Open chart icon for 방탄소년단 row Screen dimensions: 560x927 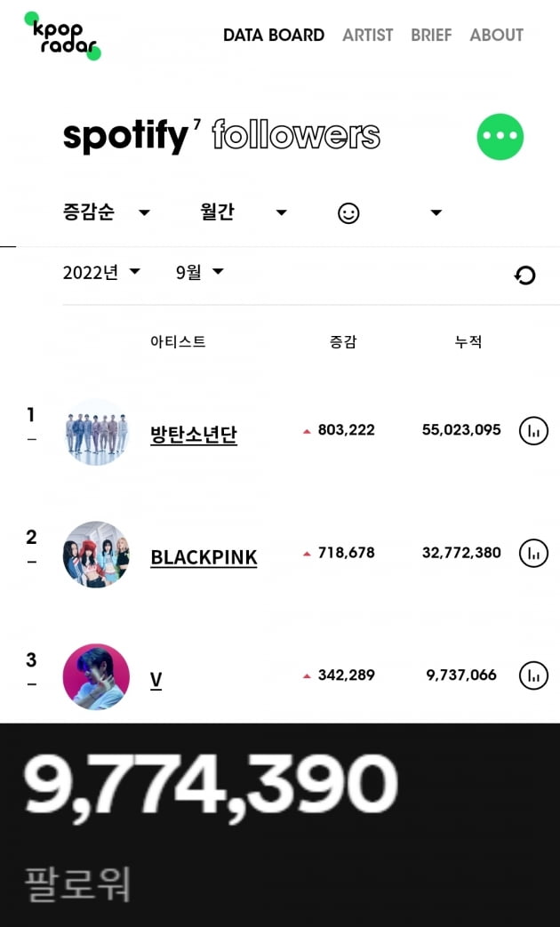pyautogui.click(x=533, y=431)
